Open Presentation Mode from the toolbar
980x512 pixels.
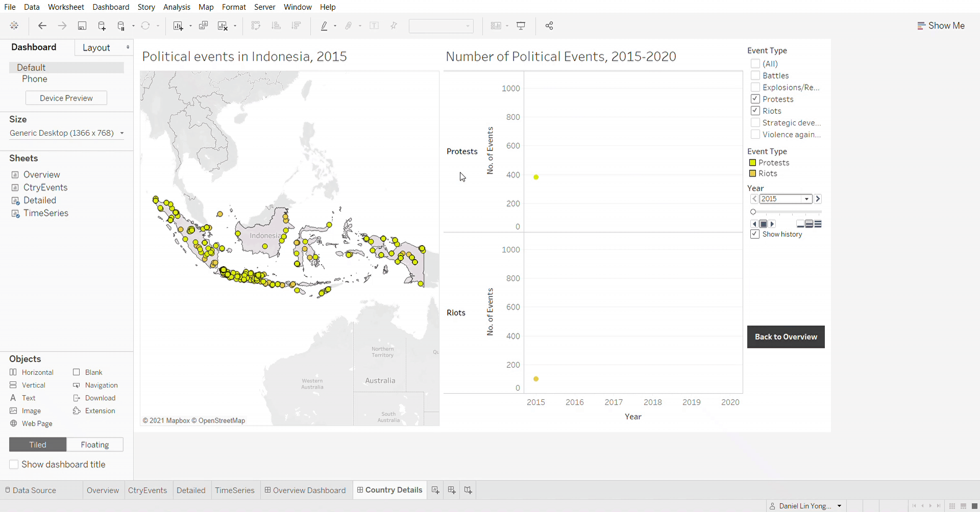pos(521,26)
